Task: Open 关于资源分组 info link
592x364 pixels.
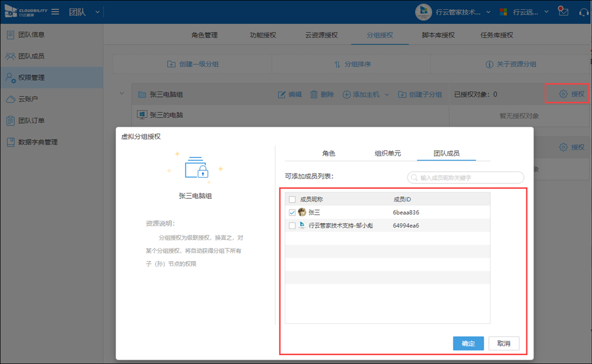Action: click(x=511, y=64)
